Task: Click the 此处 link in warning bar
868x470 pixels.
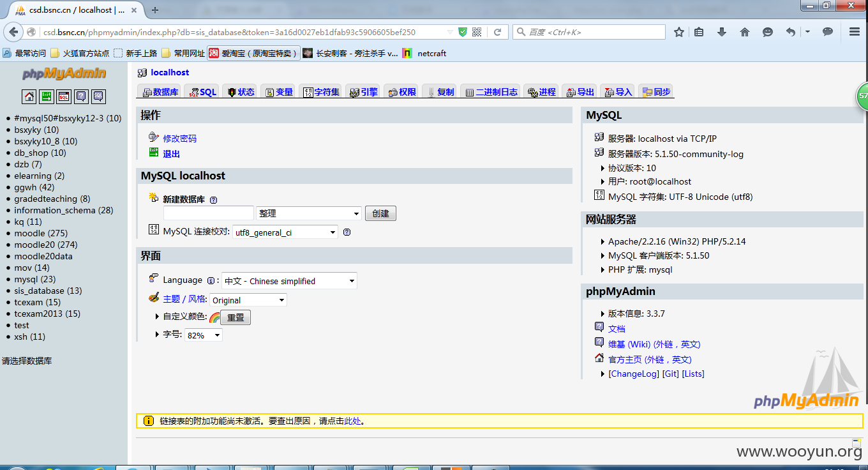Action: [352, 421]
